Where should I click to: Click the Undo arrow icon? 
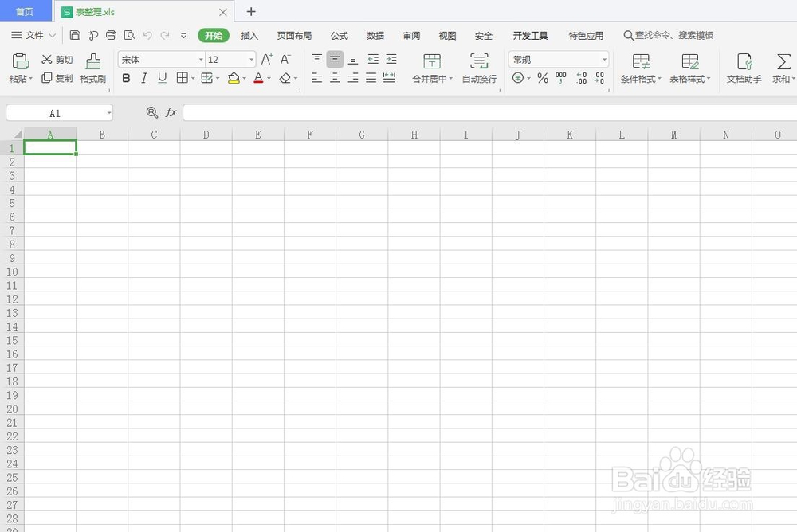coord(147,35)
